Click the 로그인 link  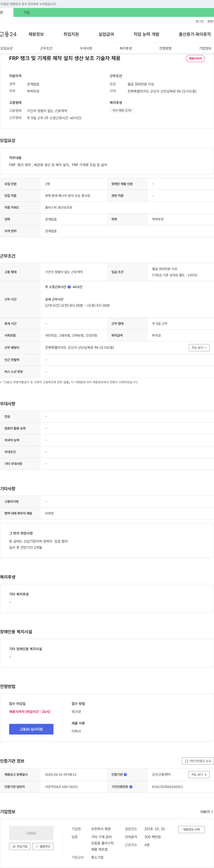(200, 21)
